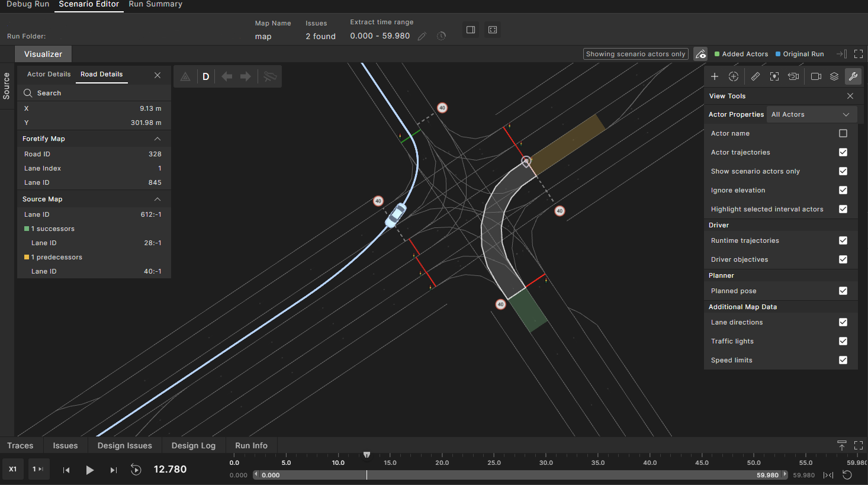Open the layers tool in visualizer toolbar

(834, 76)
